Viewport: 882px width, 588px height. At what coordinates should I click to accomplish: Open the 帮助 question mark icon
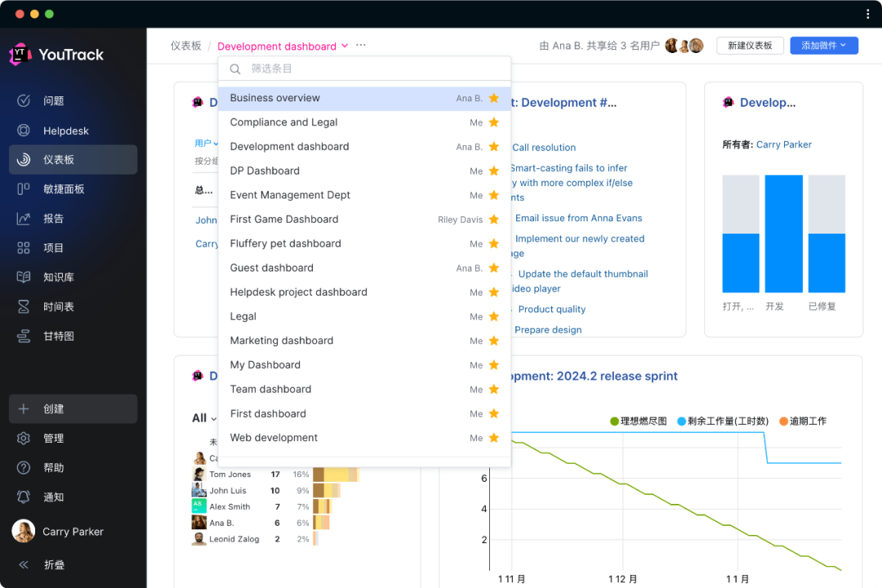pyautogui.click(x=24, y=468)
